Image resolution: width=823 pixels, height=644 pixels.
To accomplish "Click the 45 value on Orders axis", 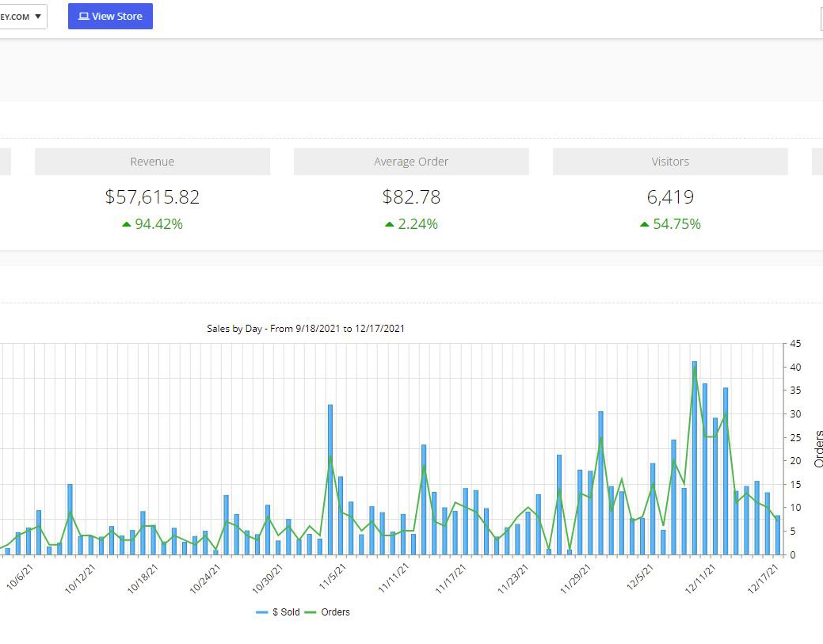I will click(x=795, y=344).
